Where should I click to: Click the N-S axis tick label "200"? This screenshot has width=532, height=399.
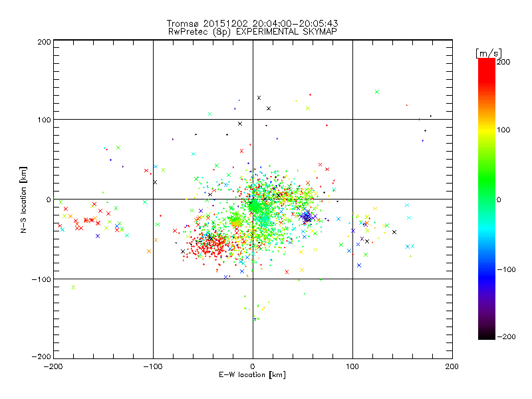pos(44,42)
